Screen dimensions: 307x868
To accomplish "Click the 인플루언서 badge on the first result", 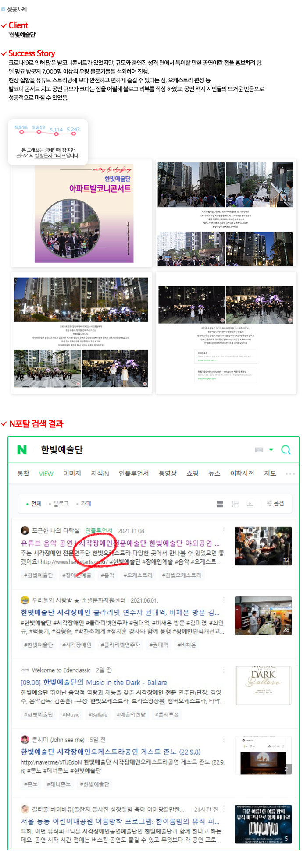I will tap(99, 531).
